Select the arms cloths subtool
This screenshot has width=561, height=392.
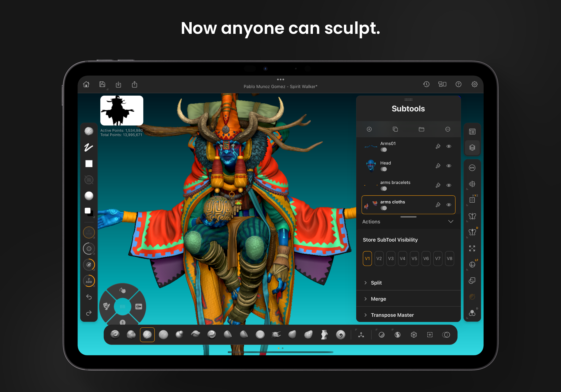408,205
